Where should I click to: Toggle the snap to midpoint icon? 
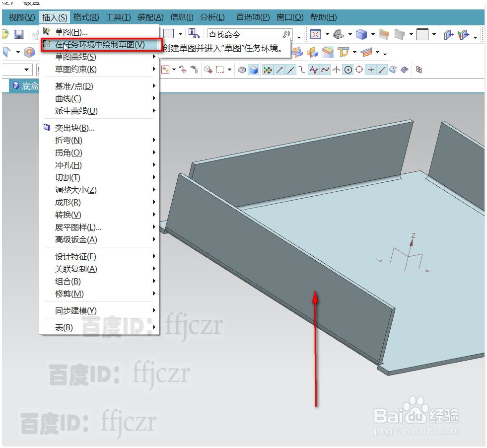tap(291, 70)
